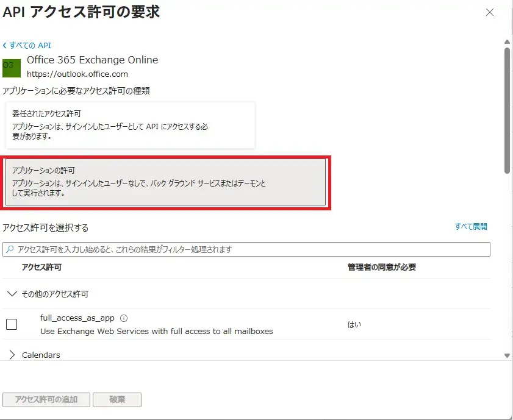This screenshot has height=420, width=513.
Task: Click the アクセス許可 column header
Action: [41, 267]
